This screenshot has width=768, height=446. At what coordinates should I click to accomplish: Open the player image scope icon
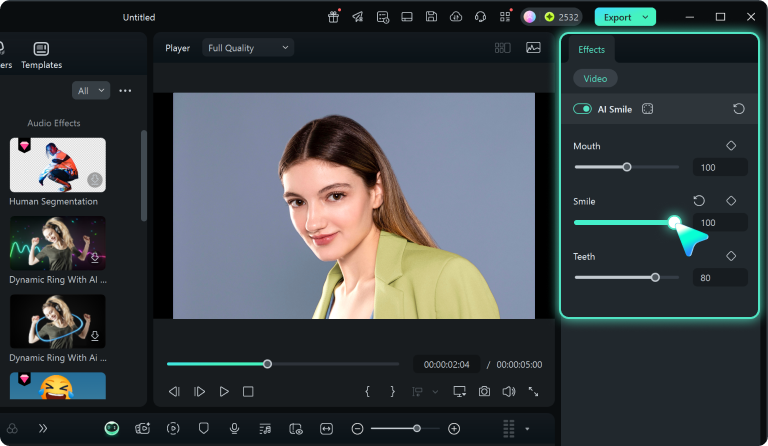click(x=533, y=47)
